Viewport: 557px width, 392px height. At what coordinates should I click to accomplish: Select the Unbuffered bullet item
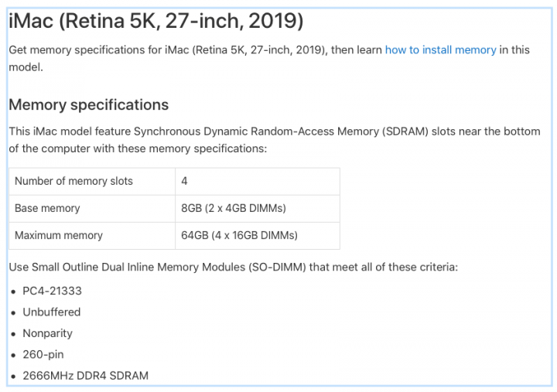pyautogui.click(x=52, y=312)
